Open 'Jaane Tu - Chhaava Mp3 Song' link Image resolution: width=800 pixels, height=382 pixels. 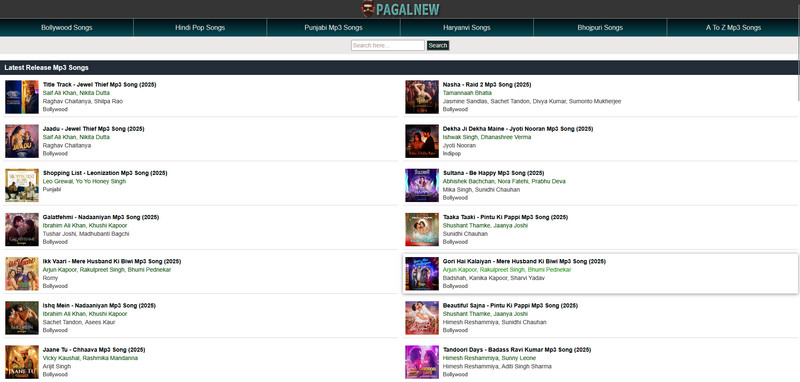(94, 350)
